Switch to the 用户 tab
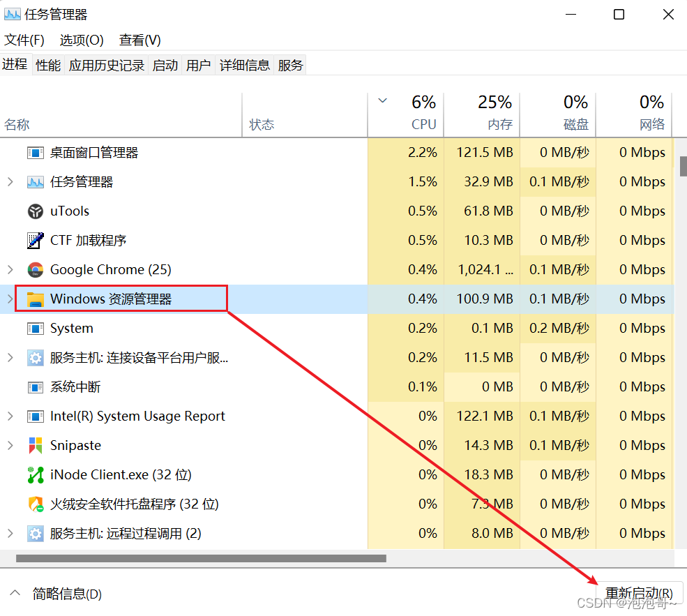Screen dimensions: 687x616 [x=199, y=66]
